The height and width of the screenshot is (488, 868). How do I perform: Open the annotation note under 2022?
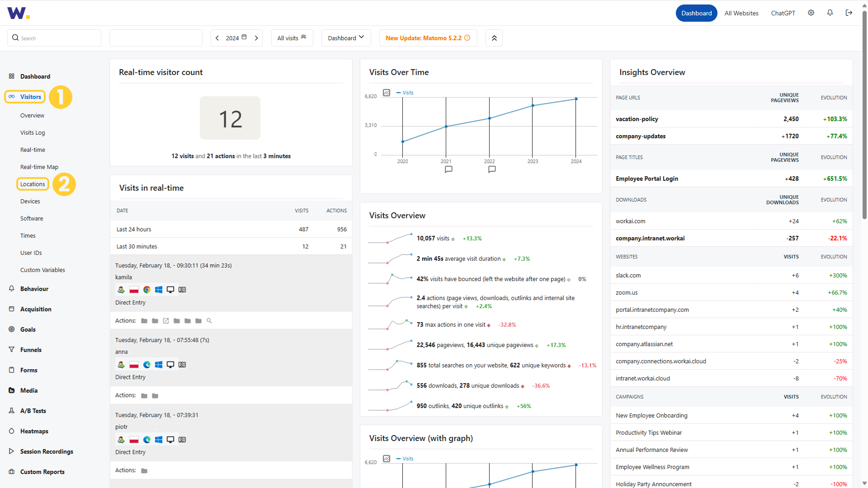click(492, 169)
